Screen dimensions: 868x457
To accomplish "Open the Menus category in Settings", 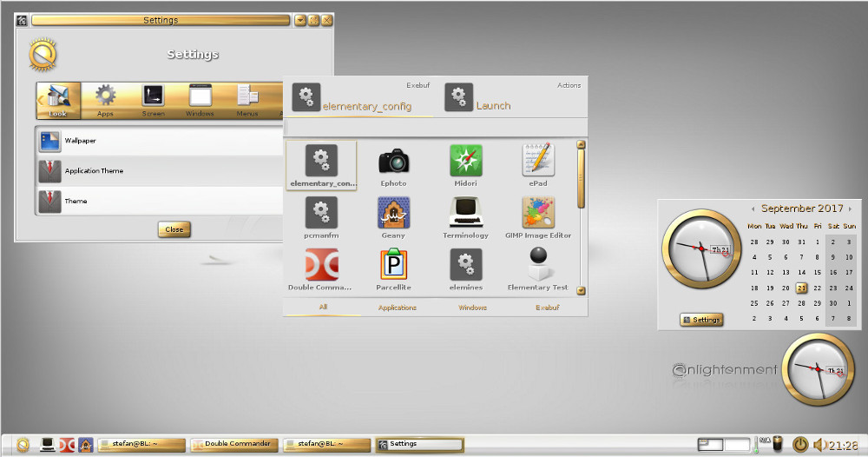I will tap(247, 100).
